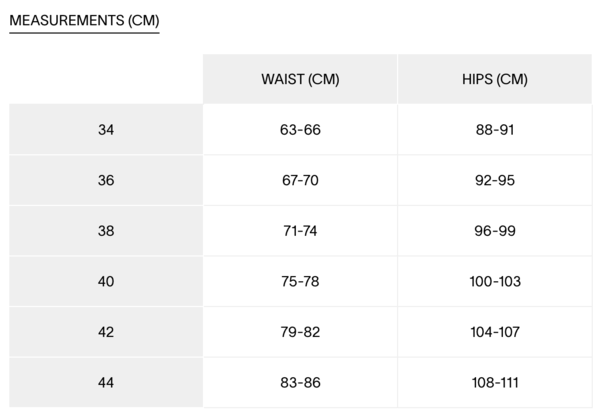Select the size 44 row label
The width and height of the screenshot is (600, 419).
[106, 383]
